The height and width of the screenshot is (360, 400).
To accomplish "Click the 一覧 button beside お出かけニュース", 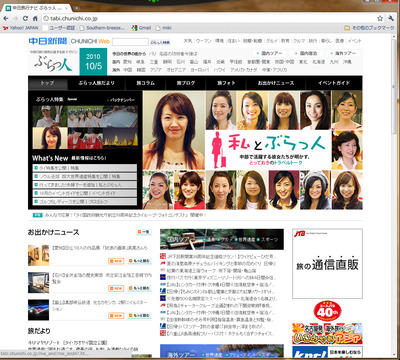I will [144, 232].
